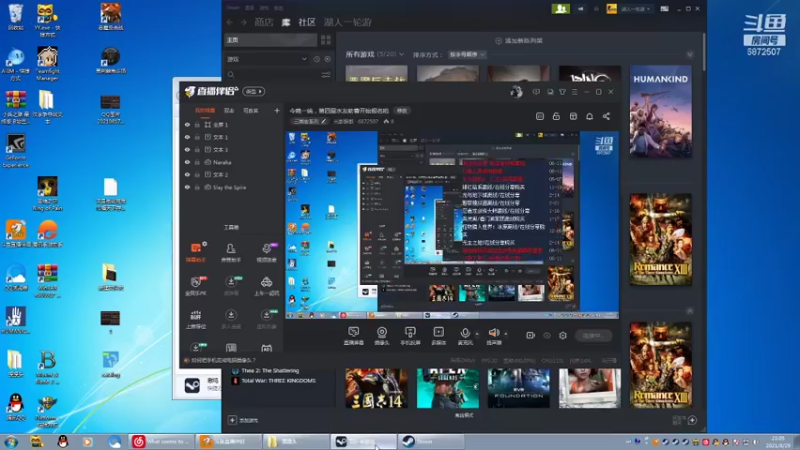Click the 修改 button next to stream title

coord(402,111)
